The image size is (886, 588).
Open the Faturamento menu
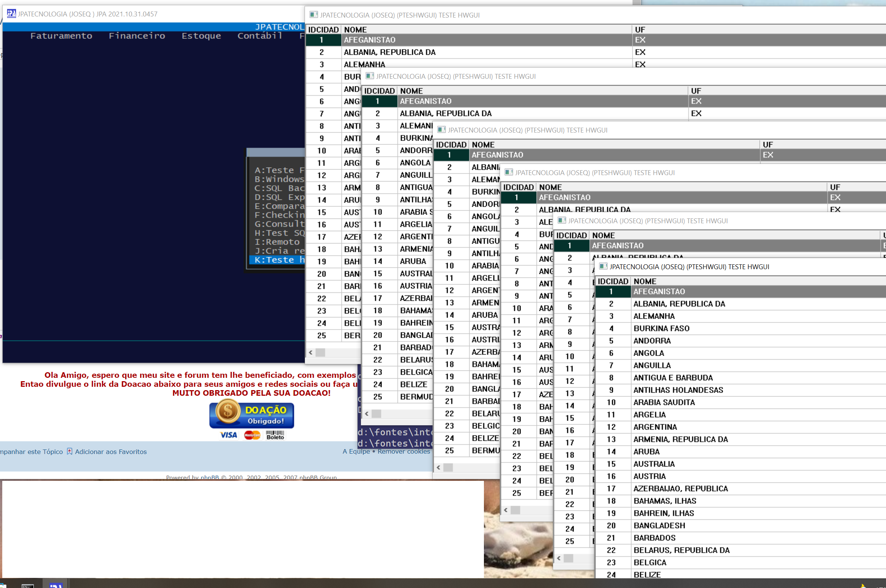coord(61,35)
